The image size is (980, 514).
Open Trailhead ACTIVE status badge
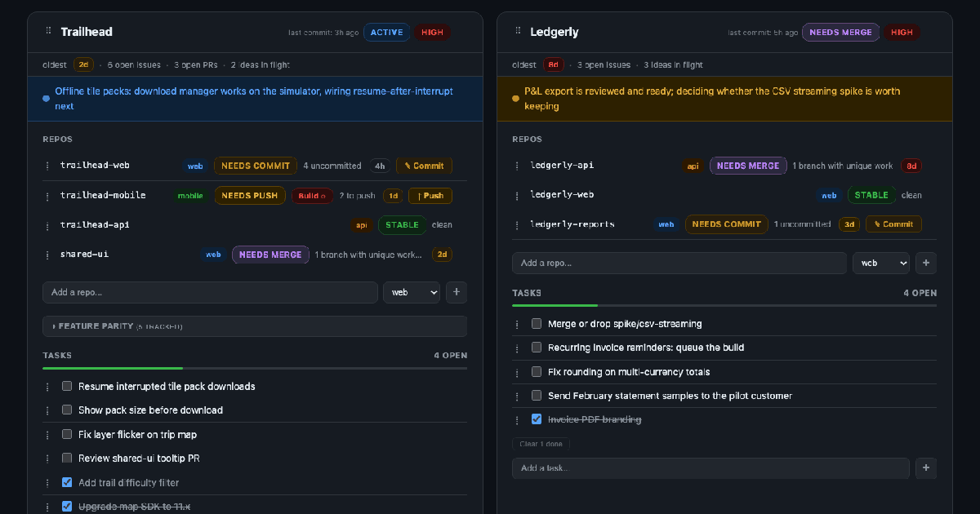point(387,33)
